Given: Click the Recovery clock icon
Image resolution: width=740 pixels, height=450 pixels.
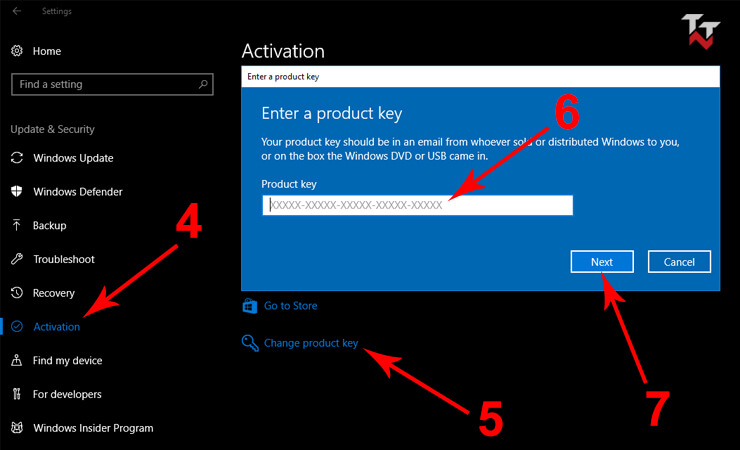Looking at the screenshot, I should (17, 292).
